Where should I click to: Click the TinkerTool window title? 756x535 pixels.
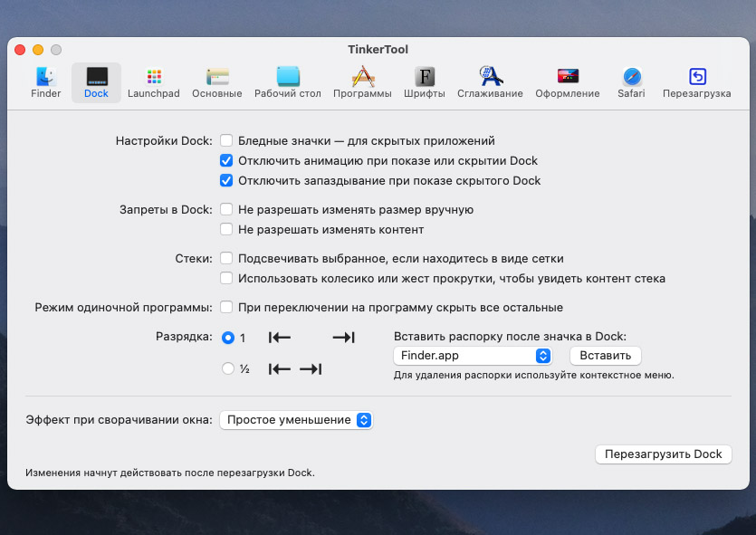coord(378,49)
